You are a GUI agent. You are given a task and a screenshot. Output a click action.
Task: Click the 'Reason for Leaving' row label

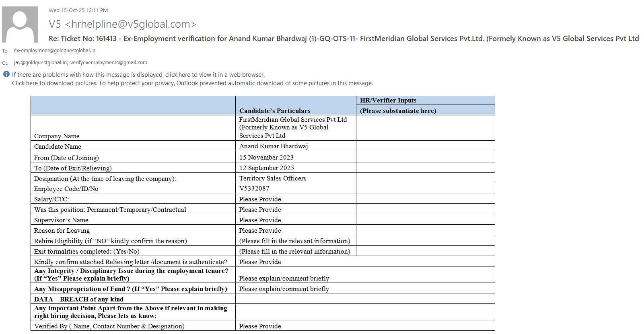[x=62, y=231]
